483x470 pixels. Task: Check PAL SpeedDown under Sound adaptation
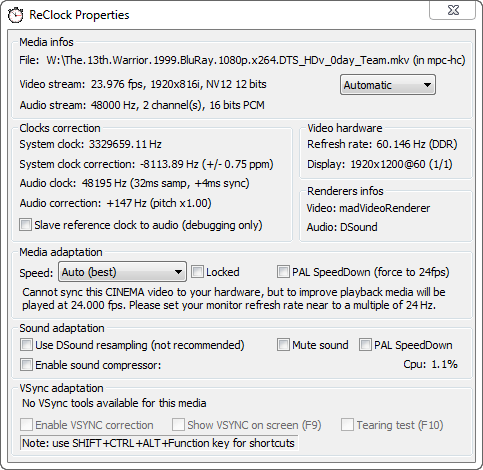[x=365, y=345]
